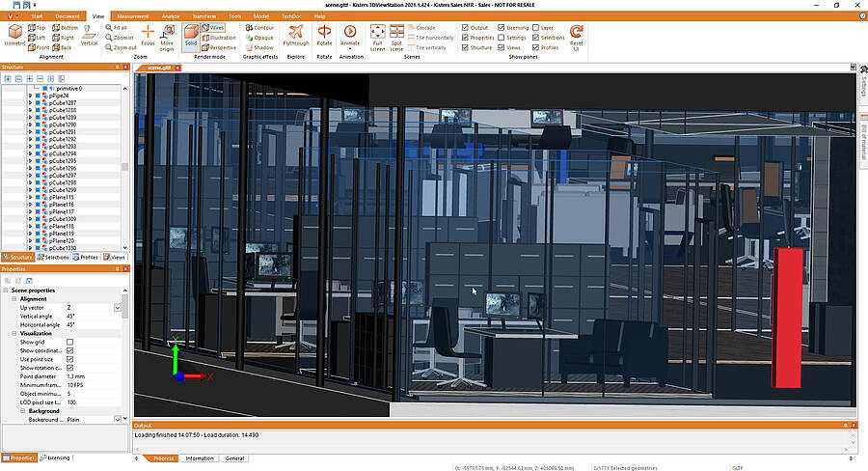Start Flythrough exploration
Image resolution: width=868 pixels, height=471 pixels.
296,36
